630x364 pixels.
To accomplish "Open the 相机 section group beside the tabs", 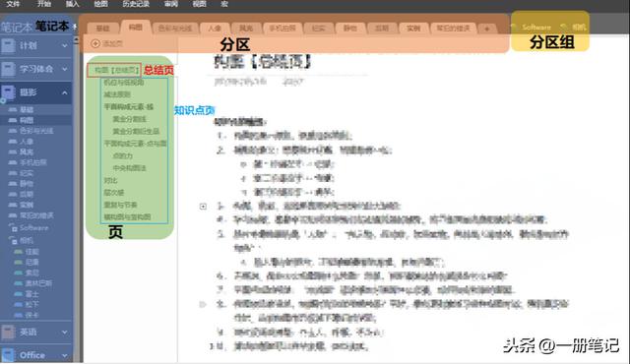I will coord(574,28).
